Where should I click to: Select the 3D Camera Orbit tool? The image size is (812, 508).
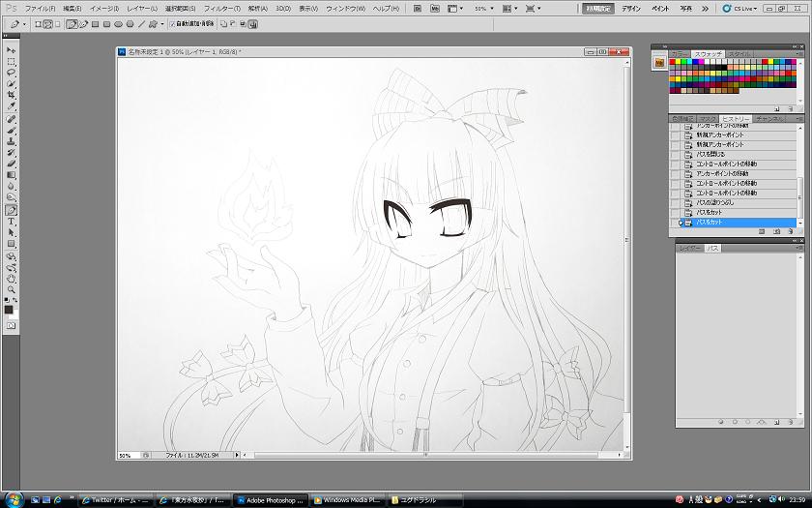click(11, 268)
